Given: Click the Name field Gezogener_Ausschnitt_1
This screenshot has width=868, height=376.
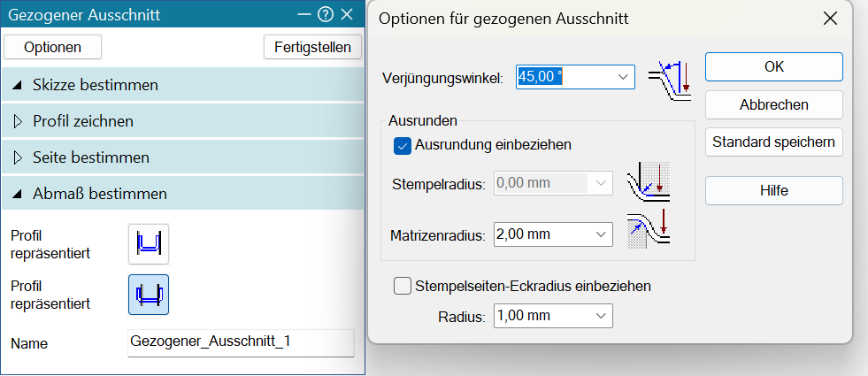Looking at the screenshot, I should tap(241, 342).
